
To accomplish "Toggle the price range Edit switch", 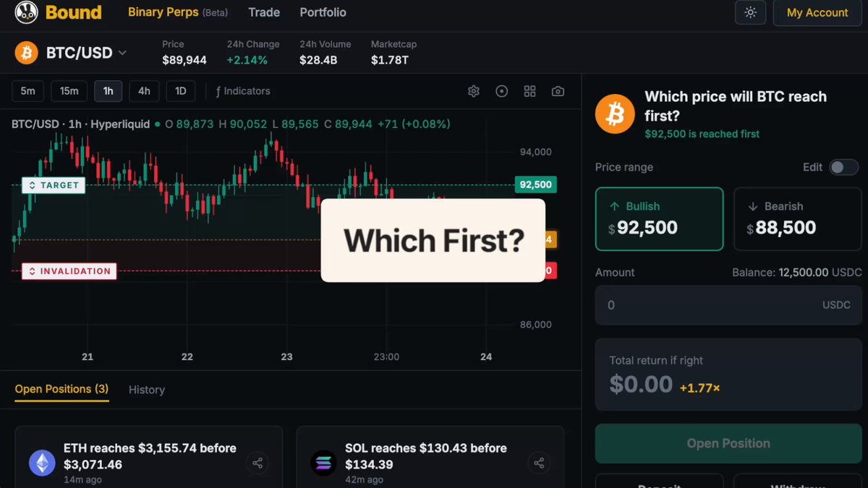I will click(843, 167).
